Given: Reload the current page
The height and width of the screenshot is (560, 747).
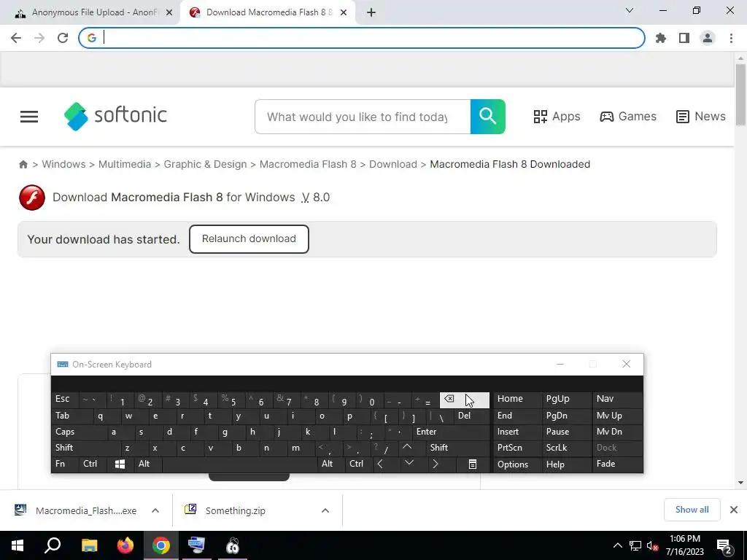Looking at the screenshot, I should (x=63, y=38).
